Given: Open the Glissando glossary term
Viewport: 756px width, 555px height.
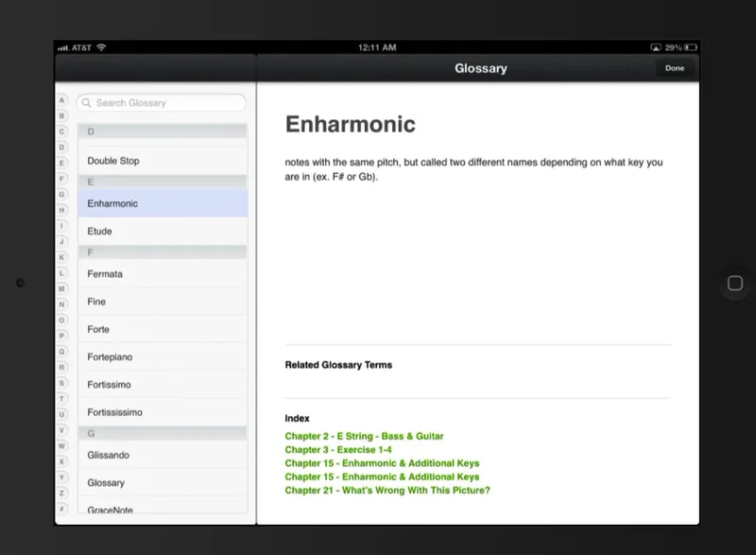Looking at the screenshot, I should [x=163, y=455].
